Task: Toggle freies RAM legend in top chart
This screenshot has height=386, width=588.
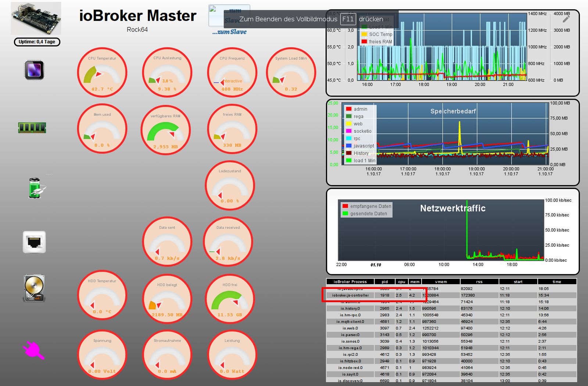Action: point(377,42)
